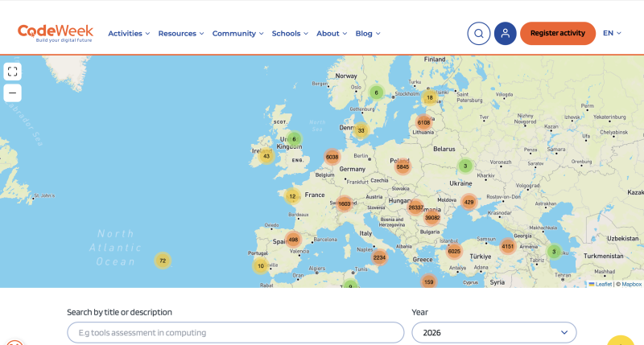The width and height of the screenshot is (644, 345).
Task: Open the green 6 cluster over Sweden
Action: click(376, 92)
